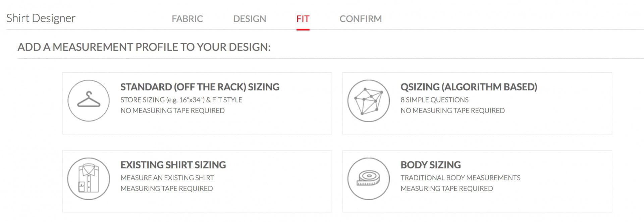Click 'NO MEASURING TAPE REQUIRED' under QSizing
Image resolution: width=644 pixels, height=222 pixels.
tap(452, 110)
